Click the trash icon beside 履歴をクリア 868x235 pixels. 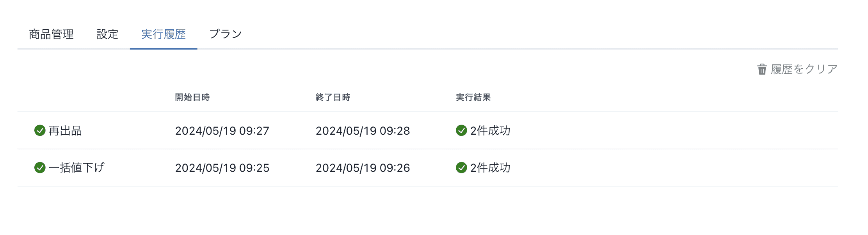[762, 69]
